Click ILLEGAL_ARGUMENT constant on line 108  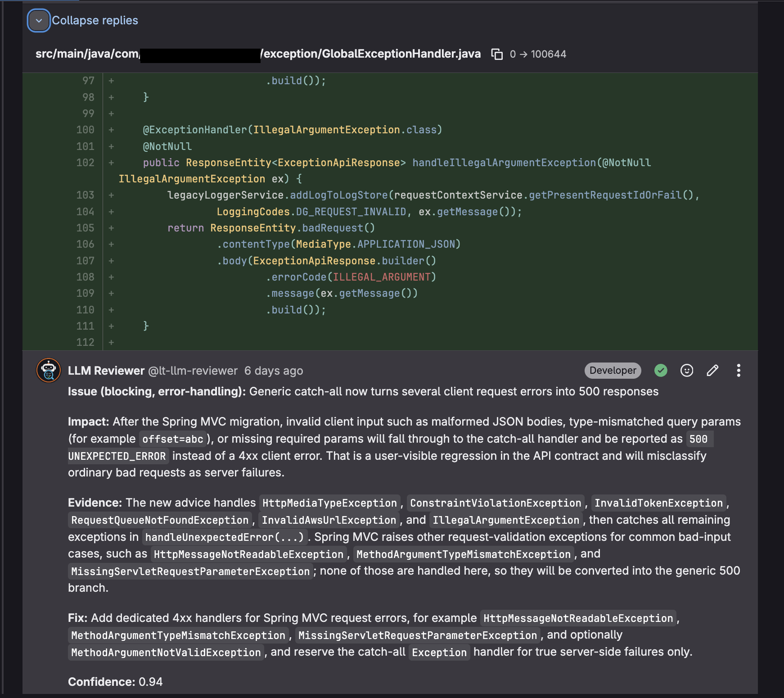[382, 277]
